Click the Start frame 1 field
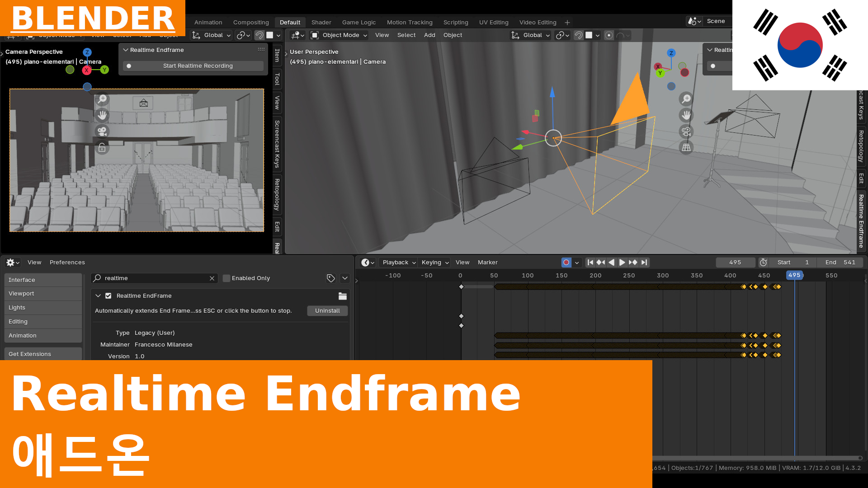 point(793,263)
